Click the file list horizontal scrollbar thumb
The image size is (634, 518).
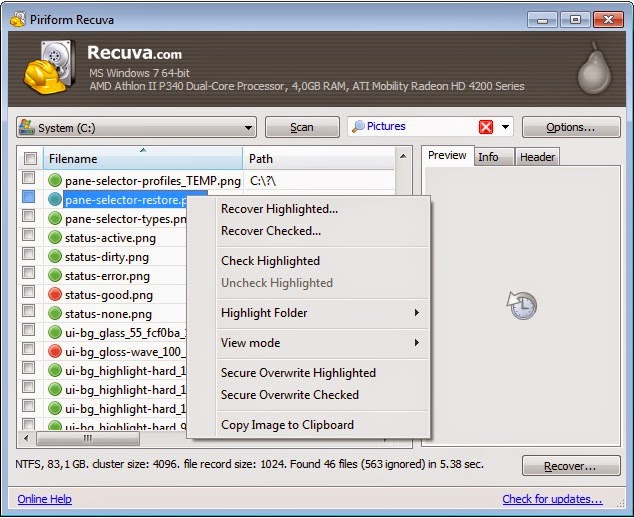pos(88,438)
